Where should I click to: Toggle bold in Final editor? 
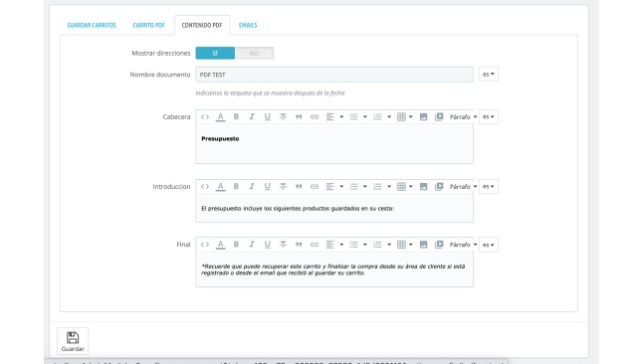click(236, 245)
